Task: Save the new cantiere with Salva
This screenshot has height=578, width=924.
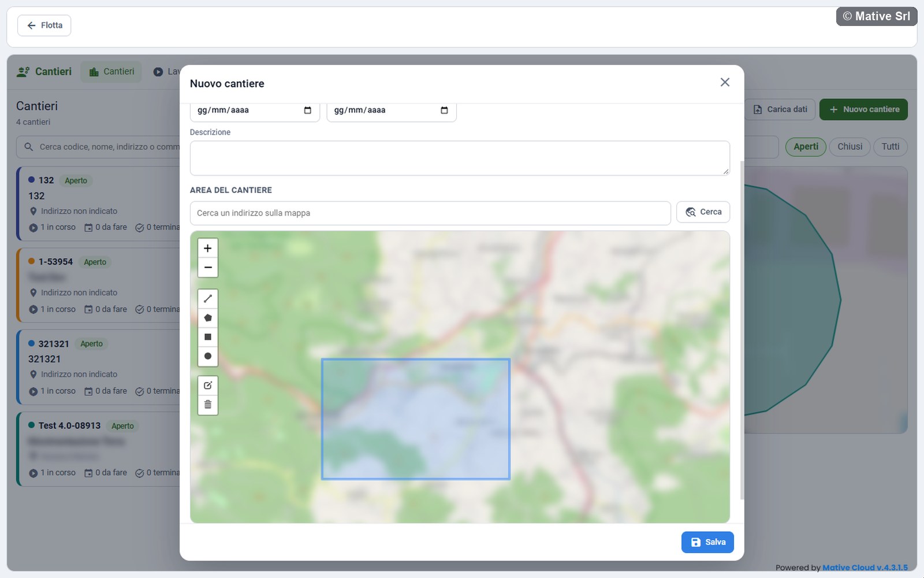Action: coord(707,542)
